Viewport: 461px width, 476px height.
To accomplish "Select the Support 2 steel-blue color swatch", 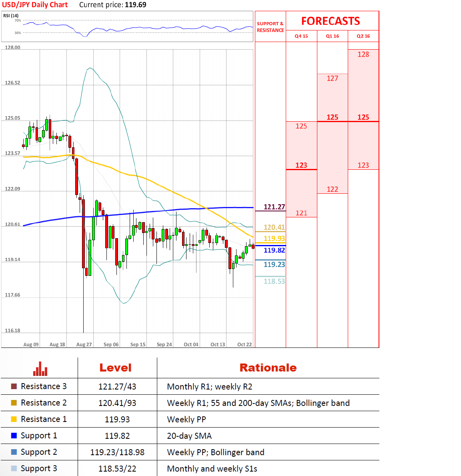I will [14, 452].
